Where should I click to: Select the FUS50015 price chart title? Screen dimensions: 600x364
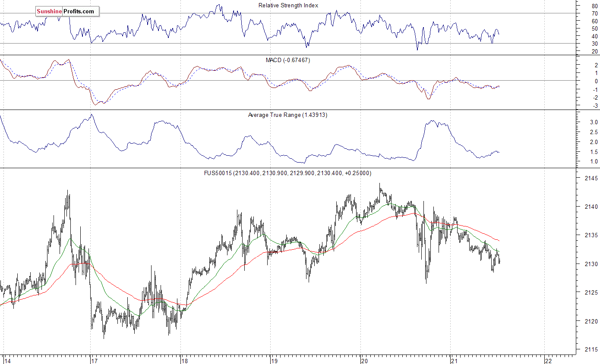pyautogui.click(x=288, y=173)
